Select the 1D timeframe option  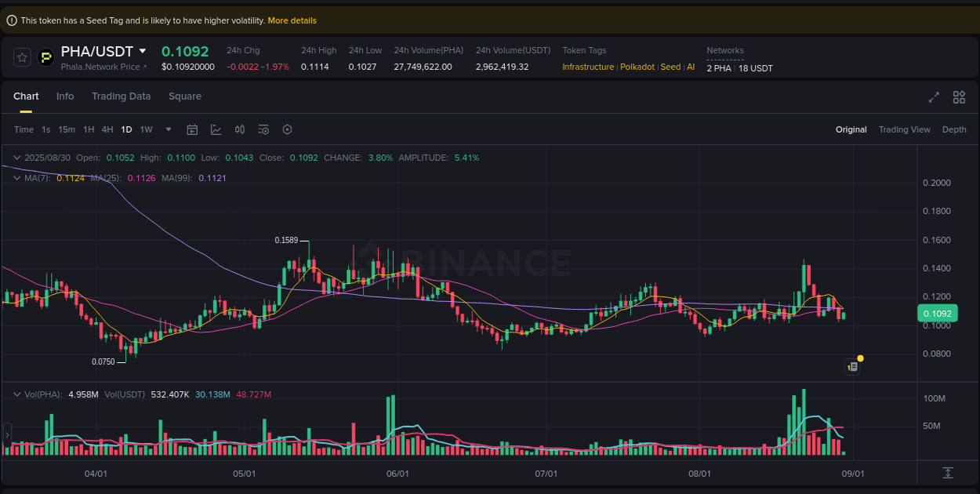[x=126, y=129]
